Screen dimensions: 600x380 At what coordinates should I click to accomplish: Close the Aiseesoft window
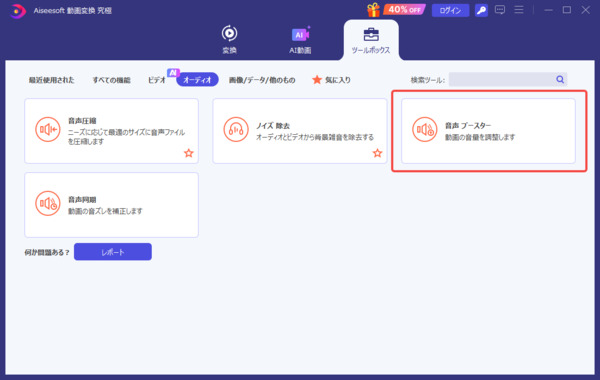(585, 10)
